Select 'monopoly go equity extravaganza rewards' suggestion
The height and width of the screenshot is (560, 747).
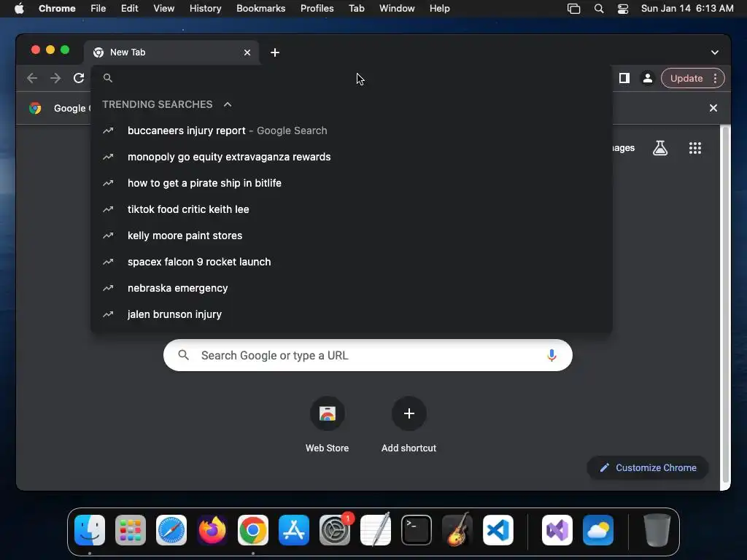(x=352, y=157)
